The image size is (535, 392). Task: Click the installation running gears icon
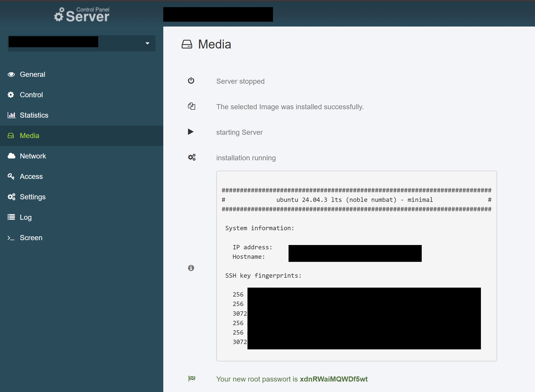[192, 157]
